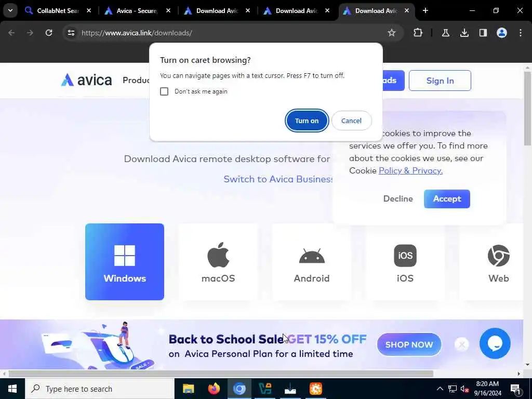
Task: Select the iOS platform card
Action: (405, 262)
